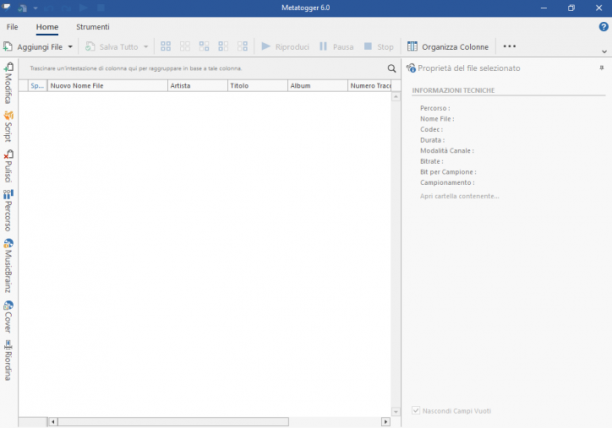Open the File menu
The width and height of the screenshot is (612, 428).
[12, 27]
